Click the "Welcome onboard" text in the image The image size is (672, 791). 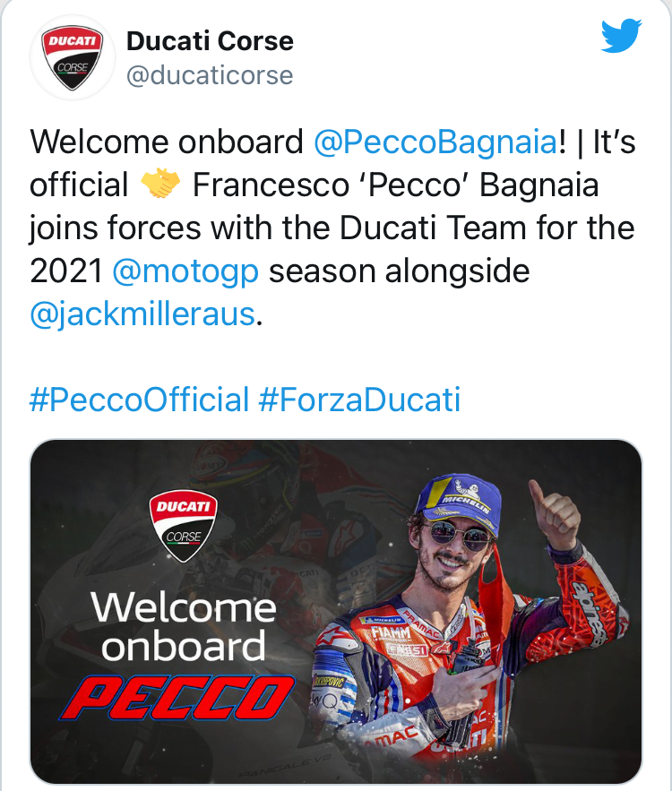coord(184,626)
